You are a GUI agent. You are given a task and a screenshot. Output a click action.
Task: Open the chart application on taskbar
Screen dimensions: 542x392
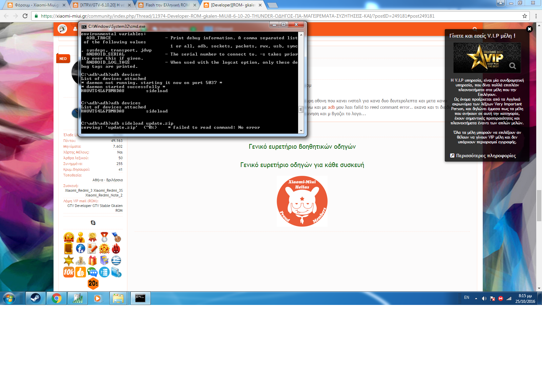point(78,298)
